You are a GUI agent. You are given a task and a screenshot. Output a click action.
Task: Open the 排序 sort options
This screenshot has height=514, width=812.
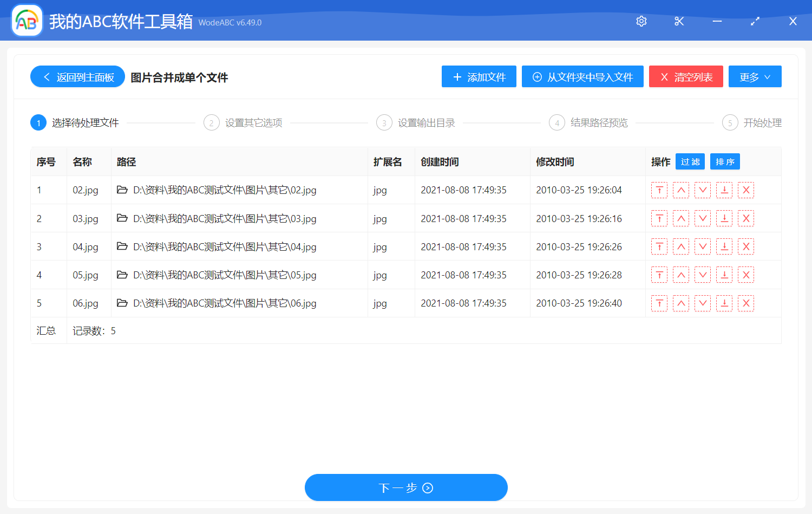724,162
